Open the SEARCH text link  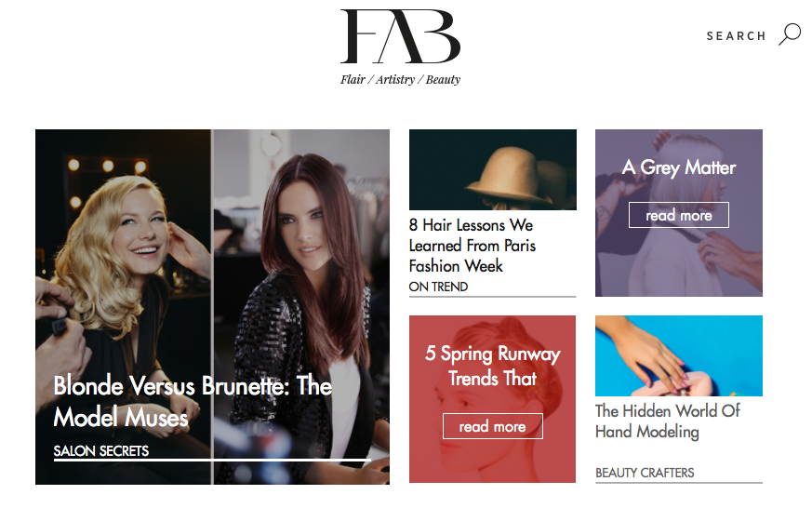(736, 35)
